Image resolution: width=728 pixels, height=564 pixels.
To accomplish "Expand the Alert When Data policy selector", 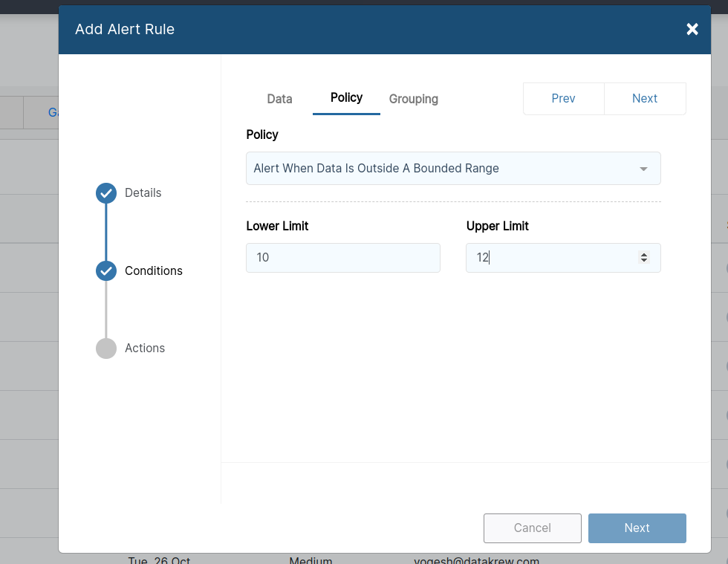I will (453, 168).
